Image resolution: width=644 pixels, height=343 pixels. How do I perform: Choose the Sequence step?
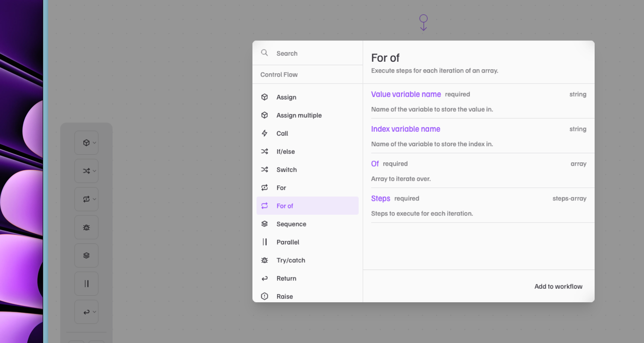coord(307,224)
